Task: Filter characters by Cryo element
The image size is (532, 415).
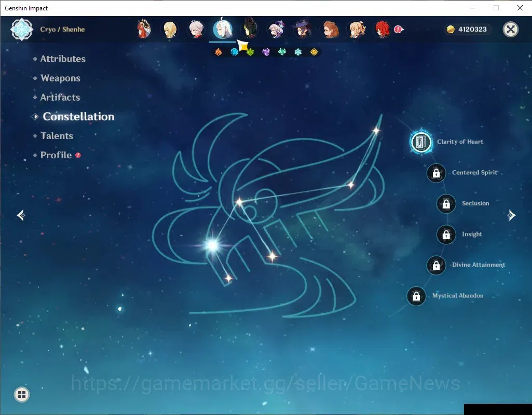Action: tap(298, 52)
